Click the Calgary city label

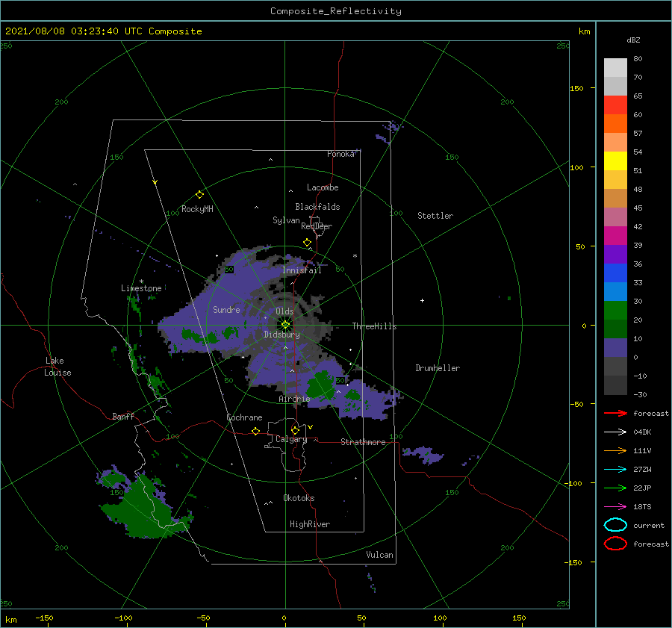point(291,439)
